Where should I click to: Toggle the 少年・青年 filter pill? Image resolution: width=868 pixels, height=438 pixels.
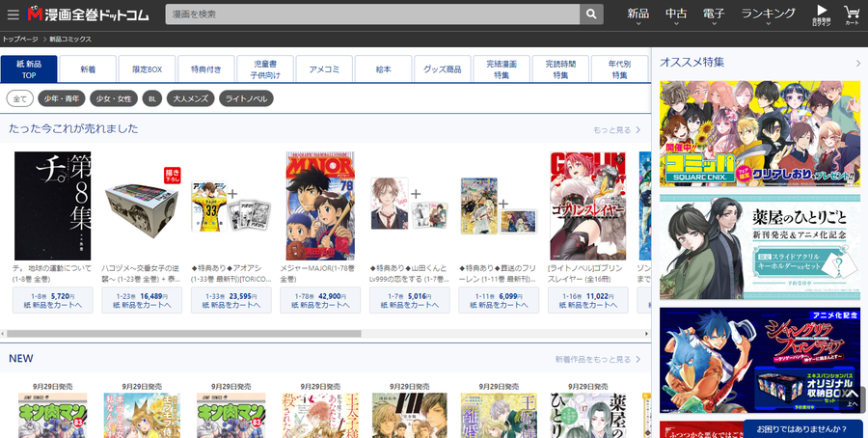(x=62, y=98)
